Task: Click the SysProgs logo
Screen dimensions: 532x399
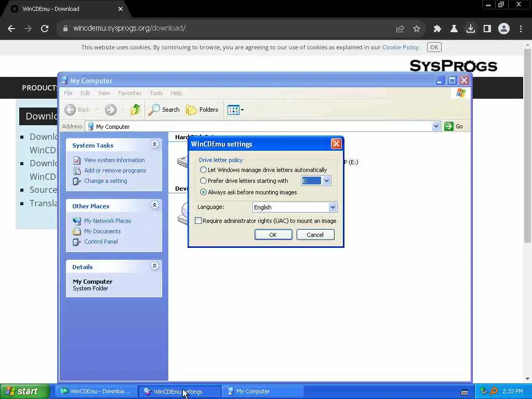Action: tap(453, 66)
